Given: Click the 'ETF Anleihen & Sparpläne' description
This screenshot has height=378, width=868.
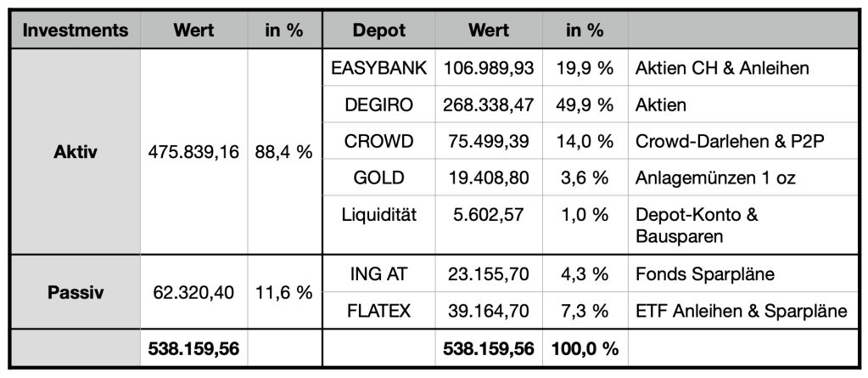Looking at the screenshot, I should 741,312.
